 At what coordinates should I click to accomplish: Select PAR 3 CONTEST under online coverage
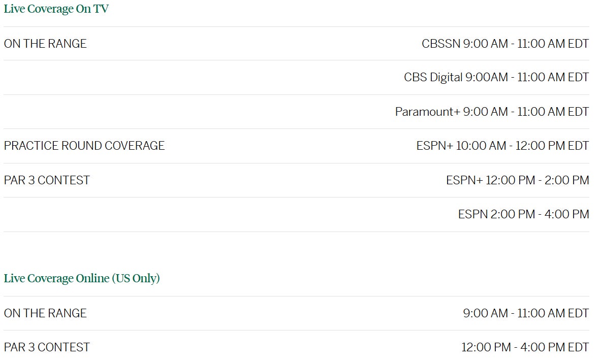tap(47, 347)
